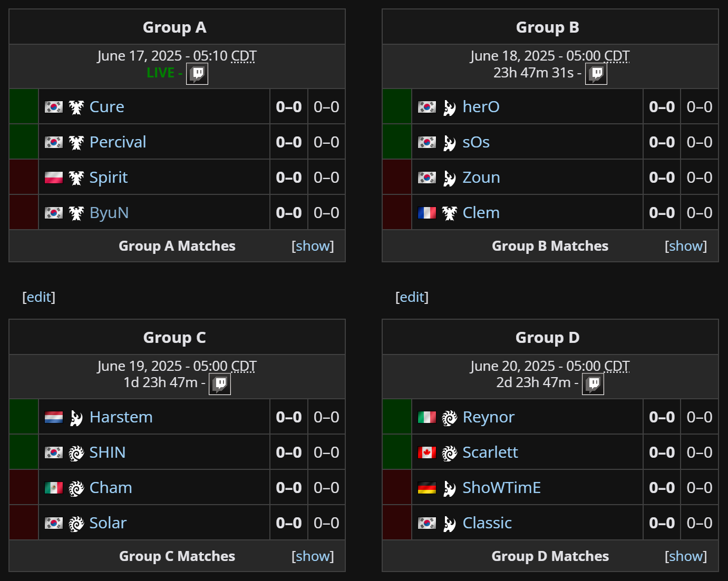
Task: Click the Terran race icon beside Cure
Action: pos(76,107)
